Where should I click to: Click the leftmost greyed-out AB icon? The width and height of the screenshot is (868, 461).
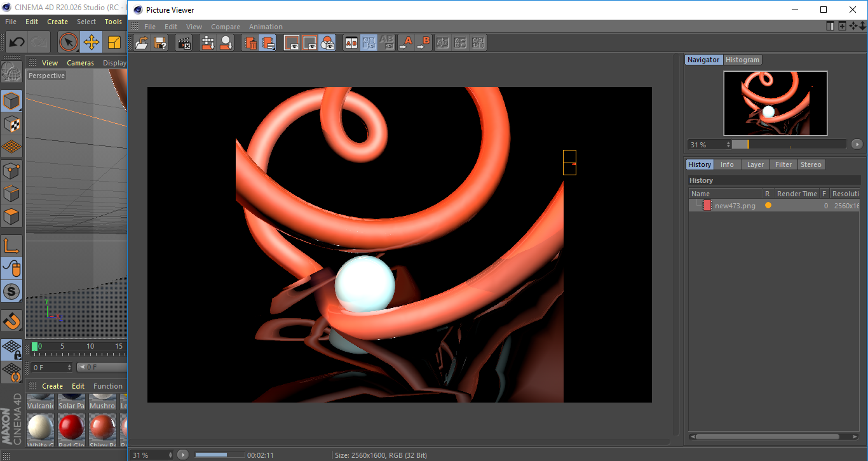pyautogui.click(x=443, y=43)
